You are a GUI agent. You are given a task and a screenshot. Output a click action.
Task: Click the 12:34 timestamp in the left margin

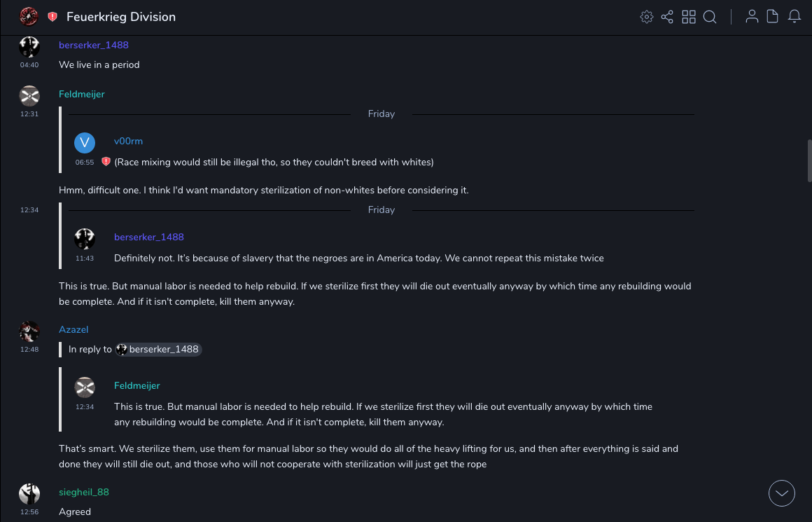(x=29, y=210)
